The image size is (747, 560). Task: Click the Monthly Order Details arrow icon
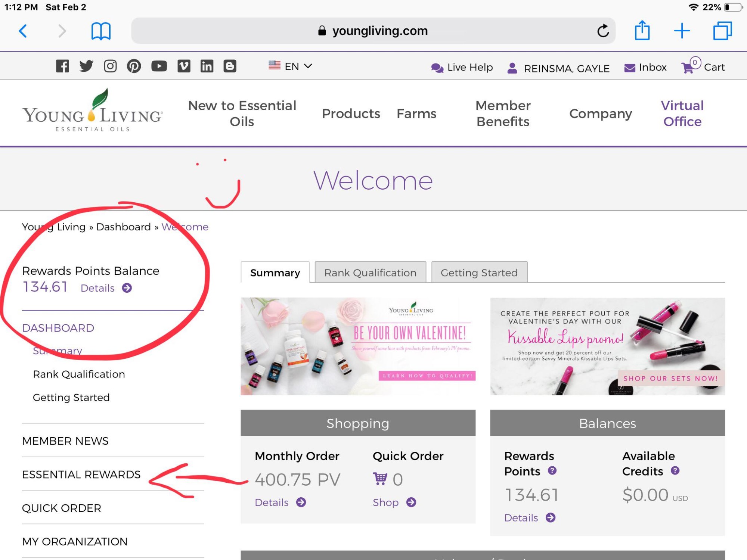tap(301, 502)
